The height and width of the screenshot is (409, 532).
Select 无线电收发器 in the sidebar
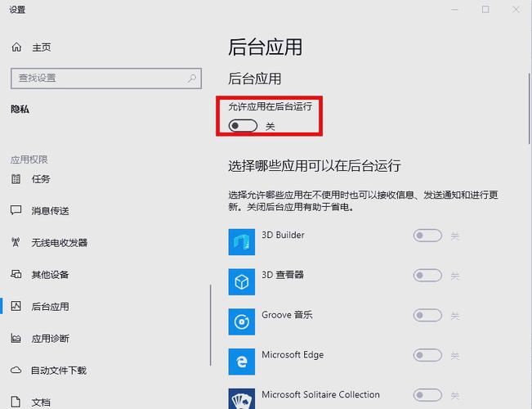(x=60, y=243)
